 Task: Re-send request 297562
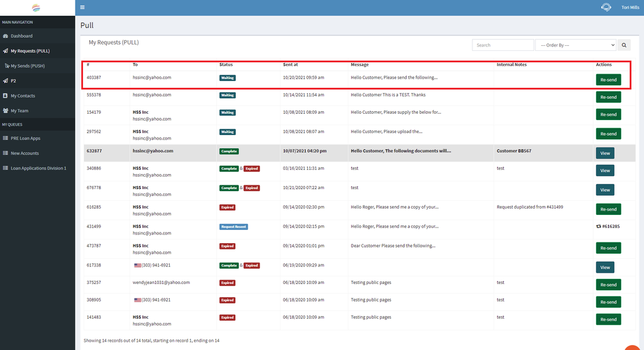[x=608, y=133]
